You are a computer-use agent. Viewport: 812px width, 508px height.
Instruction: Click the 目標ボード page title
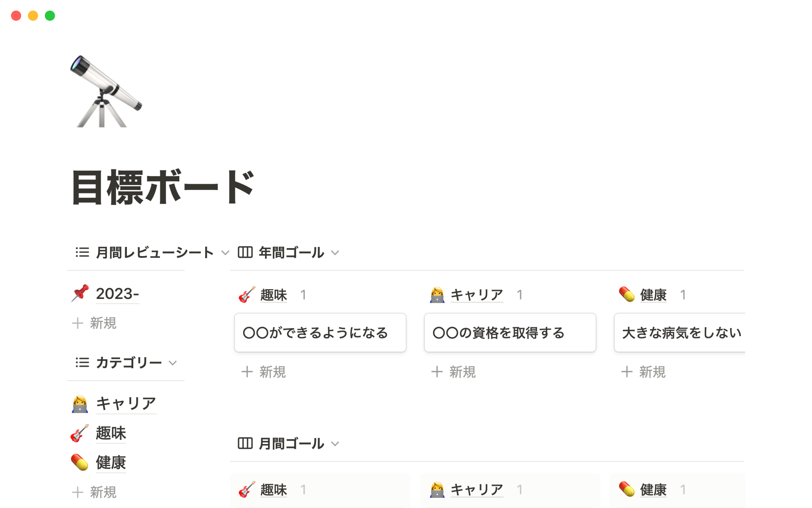pos(163,188)
